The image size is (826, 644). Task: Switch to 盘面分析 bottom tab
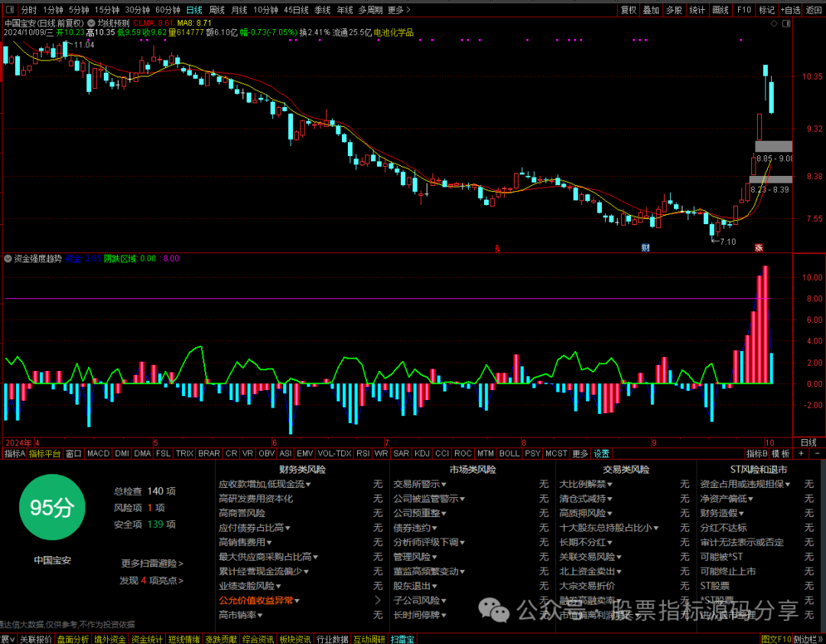pyautogui.click(x=73, y=639)
